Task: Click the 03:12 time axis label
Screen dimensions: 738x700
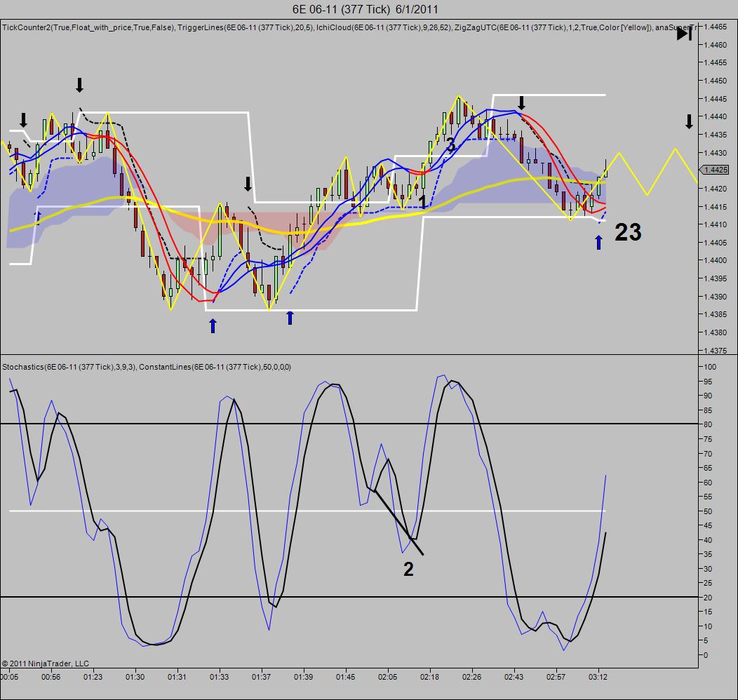Action: point(598,677)
